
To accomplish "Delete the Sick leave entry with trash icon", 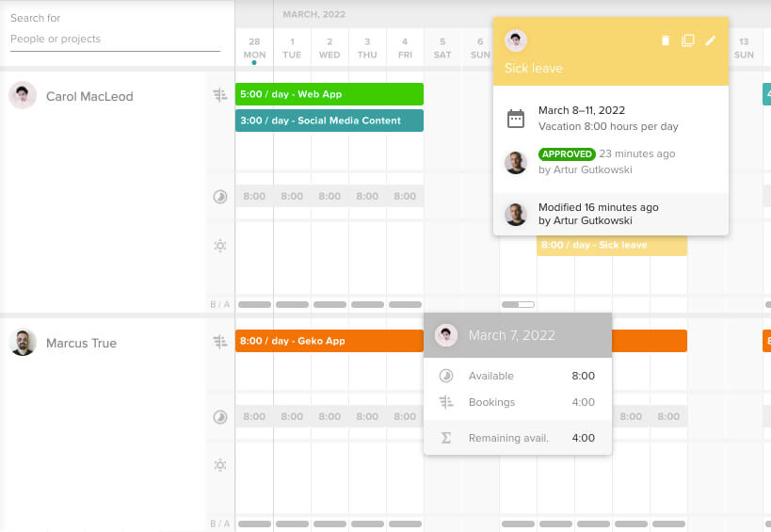I will [666, 40].
